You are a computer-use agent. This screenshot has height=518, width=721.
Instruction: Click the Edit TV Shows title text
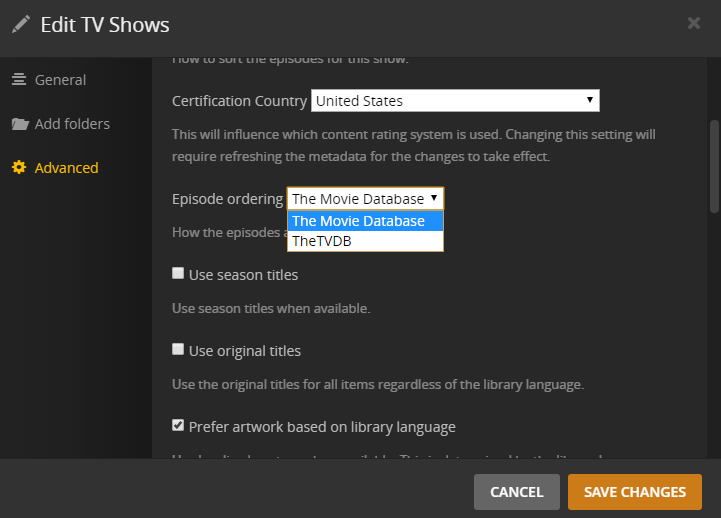105,25
